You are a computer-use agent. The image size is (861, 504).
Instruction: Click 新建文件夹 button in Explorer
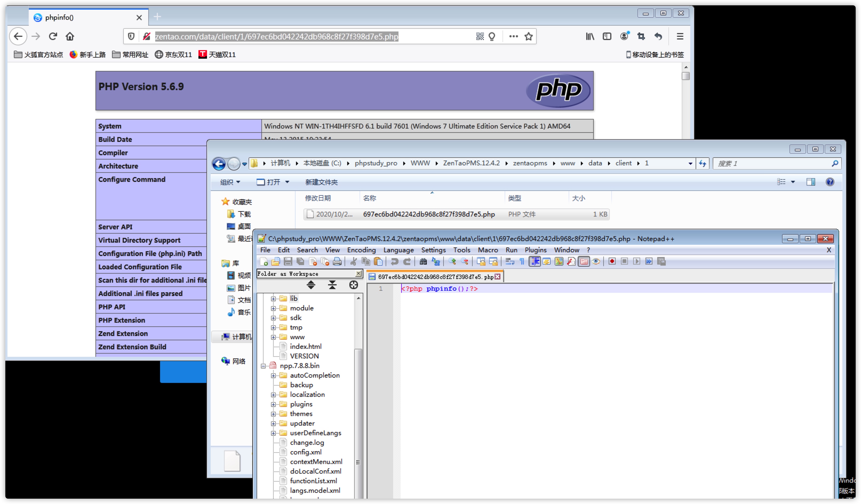tap(321, 182)
